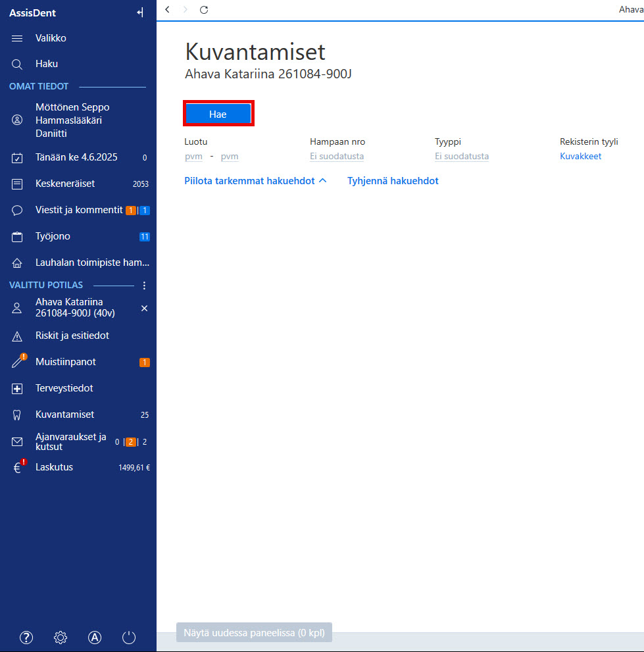Viewport: 644px width, 652px height.
Task: Open the three-dot menu for Valittu potilas
Action: tap(144, 286)
